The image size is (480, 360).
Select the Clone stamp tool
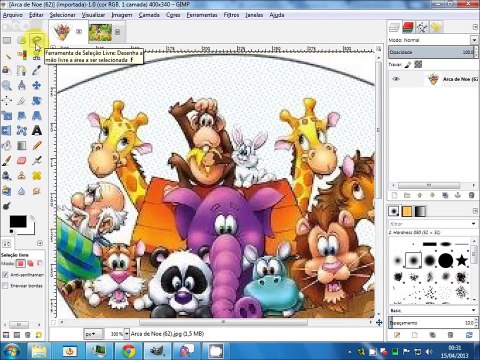[22, 176]
